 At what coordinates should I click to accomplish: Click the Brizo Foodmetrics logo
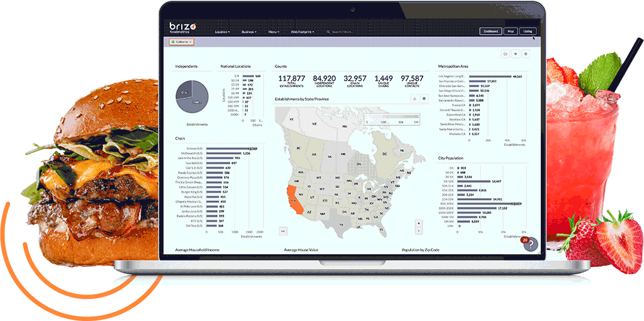[183, 28]
